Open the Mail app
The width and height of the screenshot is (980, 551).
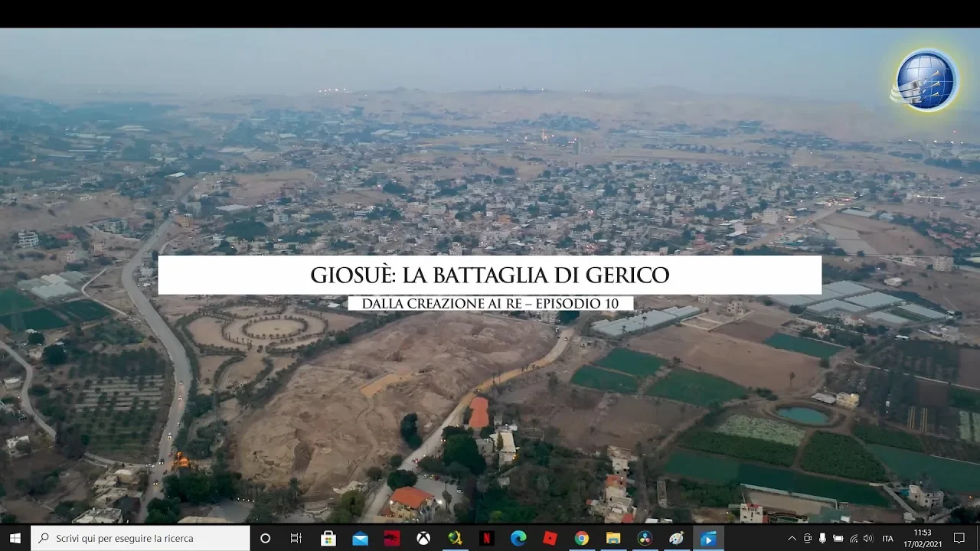360,538
